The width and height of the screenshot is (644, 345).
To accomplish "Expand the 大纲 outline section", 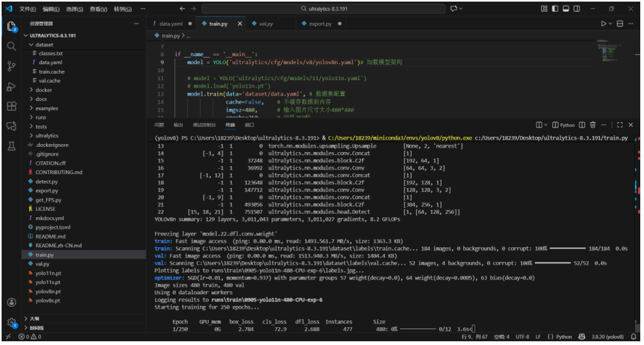I will [83, 318].
